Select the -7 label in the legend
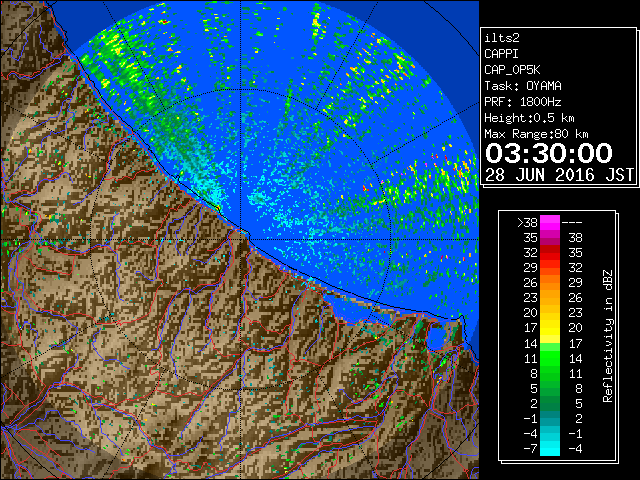Screen dimensions: 640x480 pos(530,449)
